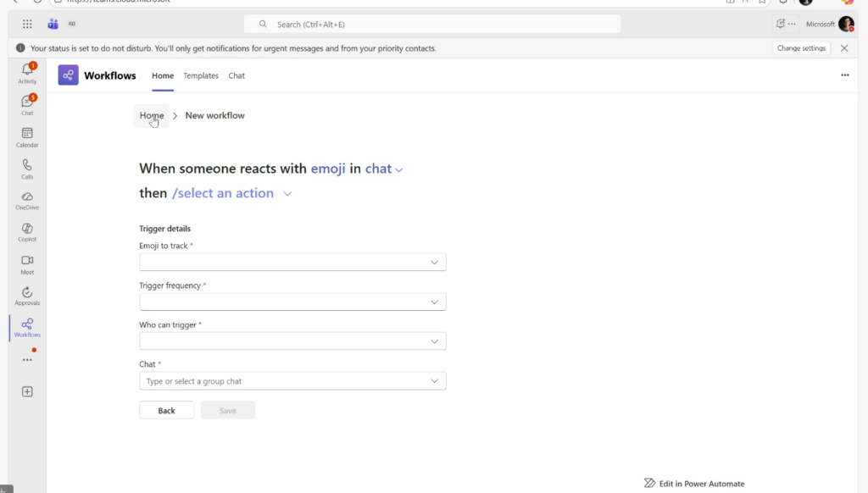Image resolution: width=868 pixels, height=493 pixels.
Task: Switch to the Templates tab
Action: click(201, 75)
